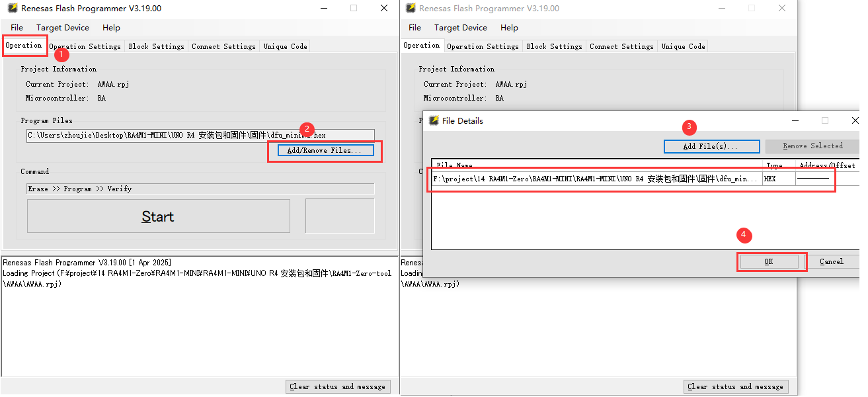Click Remove Selected button in File Details

point(812,146)
